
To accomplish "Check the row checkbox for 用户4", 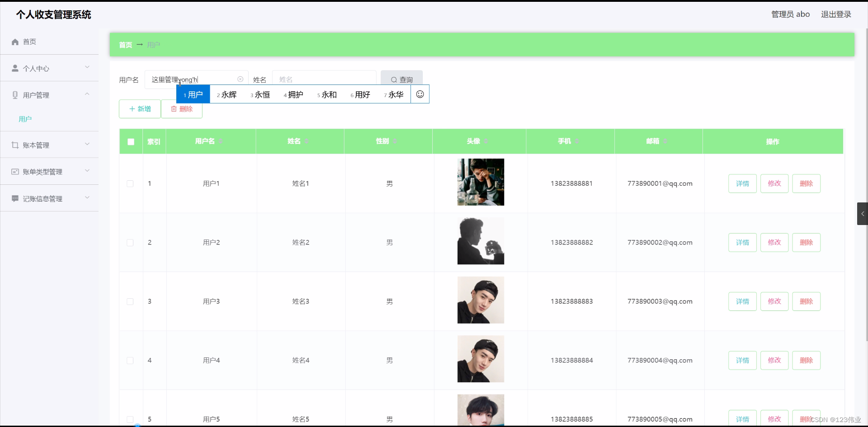I will point(130,361).
